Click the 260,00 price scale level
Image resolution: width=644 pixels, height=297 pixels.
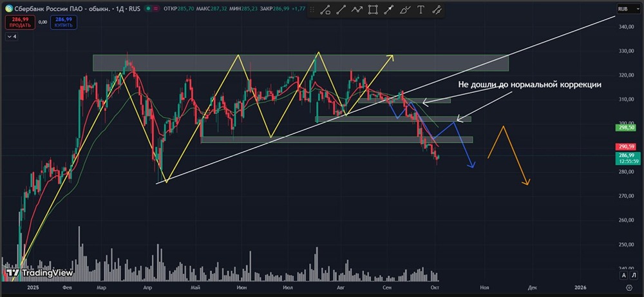pyautogui.click(x=627, y=220)
